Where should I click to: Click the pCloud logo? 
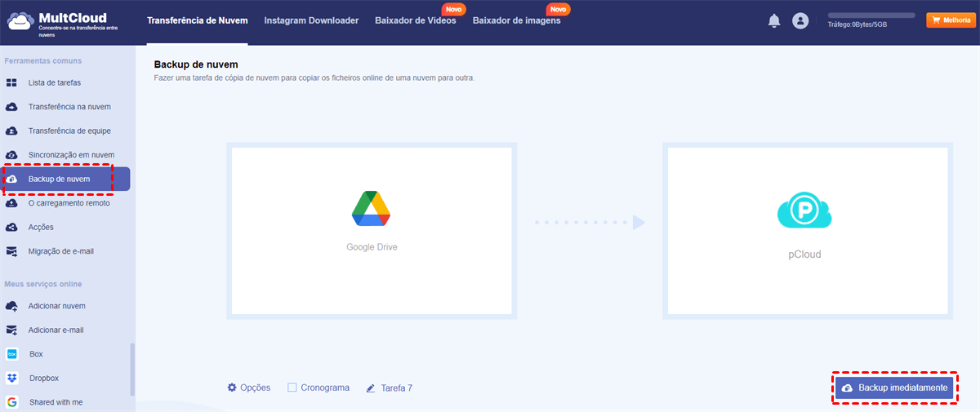click(x=804, y=211)
